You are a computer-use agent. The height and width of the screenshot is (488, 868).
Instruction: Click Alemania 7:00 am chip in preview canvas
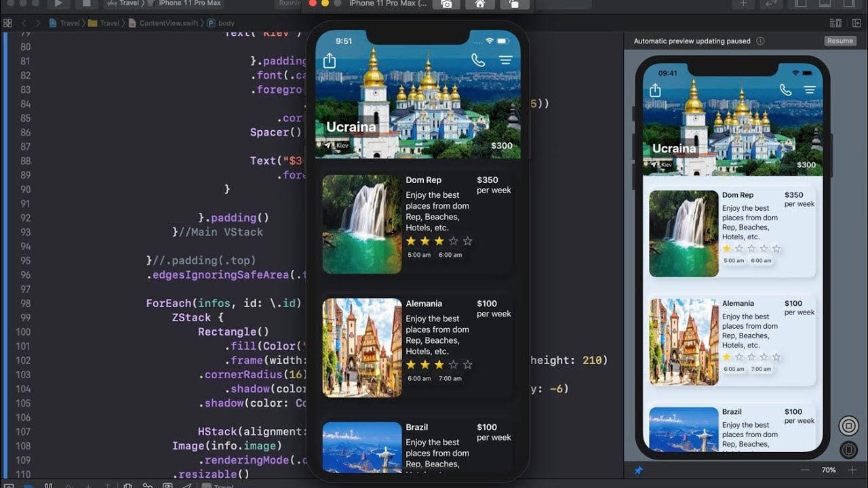[761, 369]
